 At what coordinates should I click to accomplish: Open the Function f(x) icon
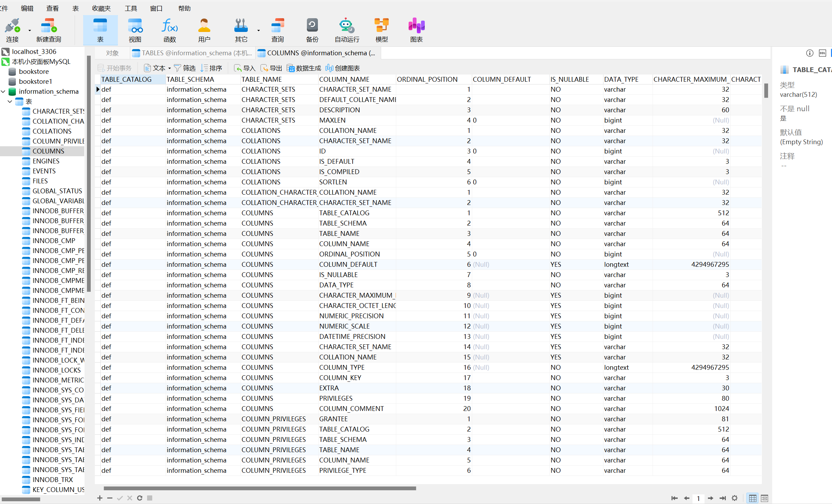[x=170, y=26]
